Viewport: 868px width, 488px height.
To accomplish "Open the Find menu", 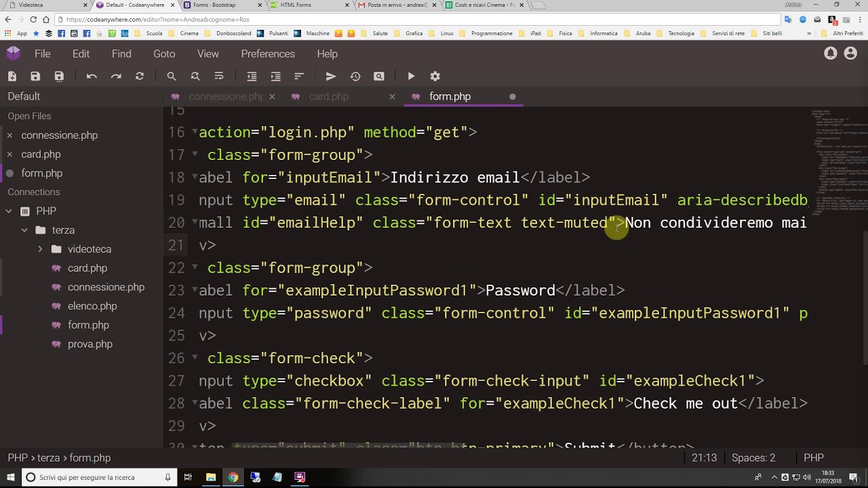I will click(x=121, y=54).
